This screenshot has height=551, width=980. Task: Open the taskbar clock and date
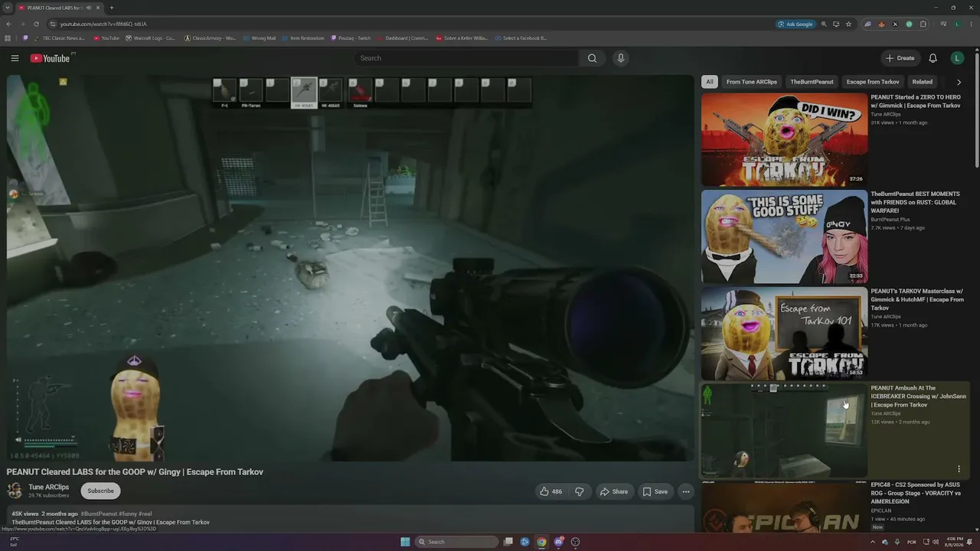pyautogui.click(x=954, y=542)
